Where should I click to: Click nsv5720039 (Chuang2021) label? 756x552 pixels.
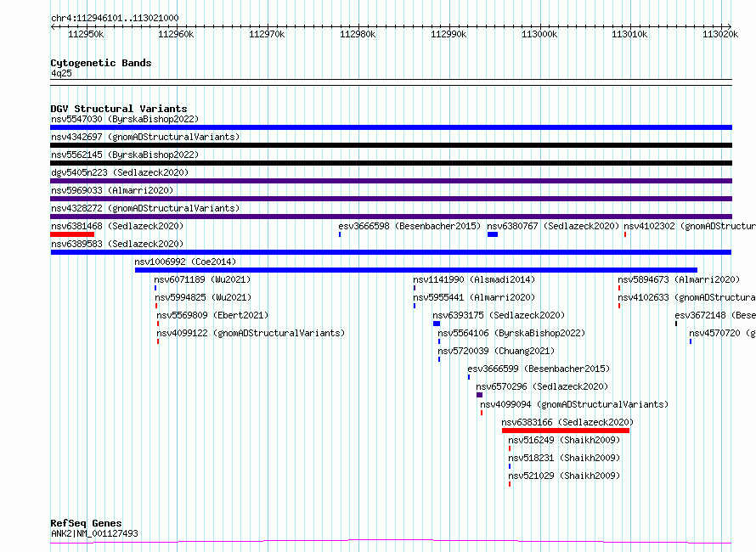pyautogui.click(x=496, y=351)
